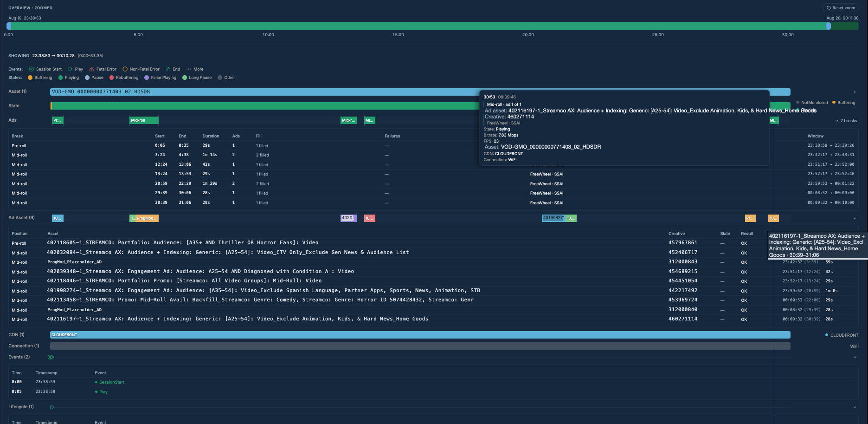
Task: Click the red 10... ad asset block
Action: pos(369,218)
